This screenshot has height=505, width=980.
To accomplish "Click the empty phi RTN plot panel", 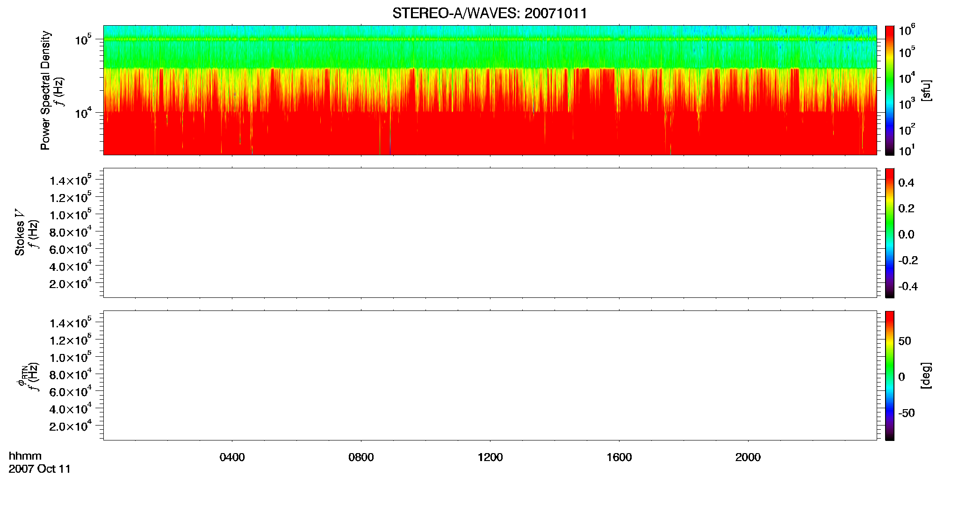I will tap(490, 375).
